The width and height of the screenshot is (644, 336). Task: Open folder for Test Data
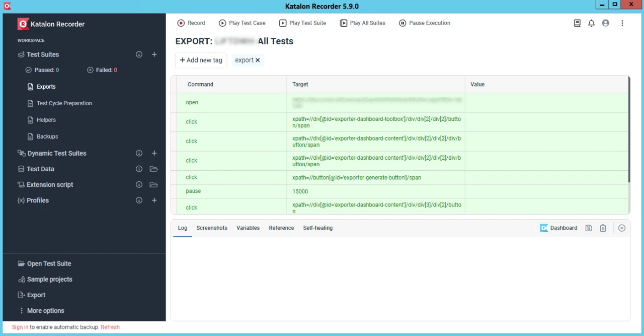pos(154,169)
